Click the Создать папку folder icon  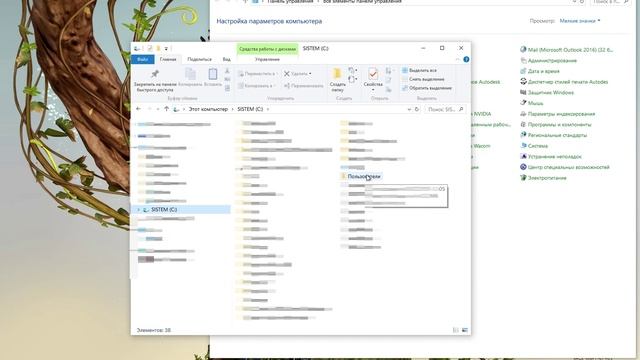337,74
